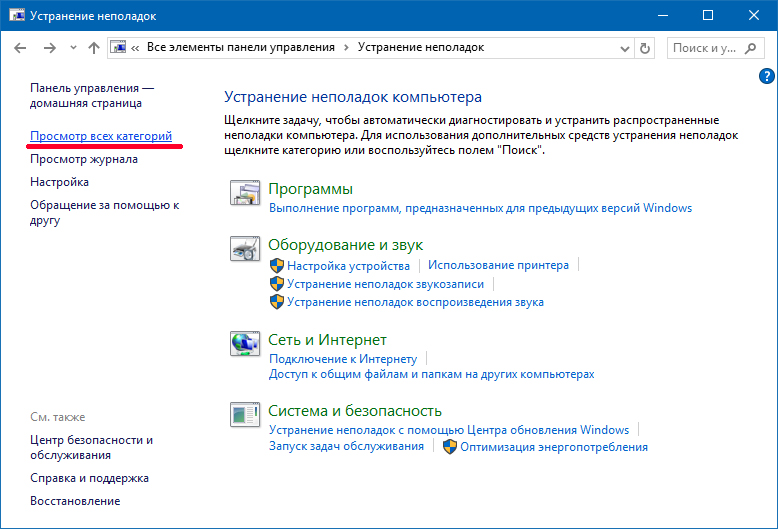Click the Back navigation arrow

coord(20,48)
